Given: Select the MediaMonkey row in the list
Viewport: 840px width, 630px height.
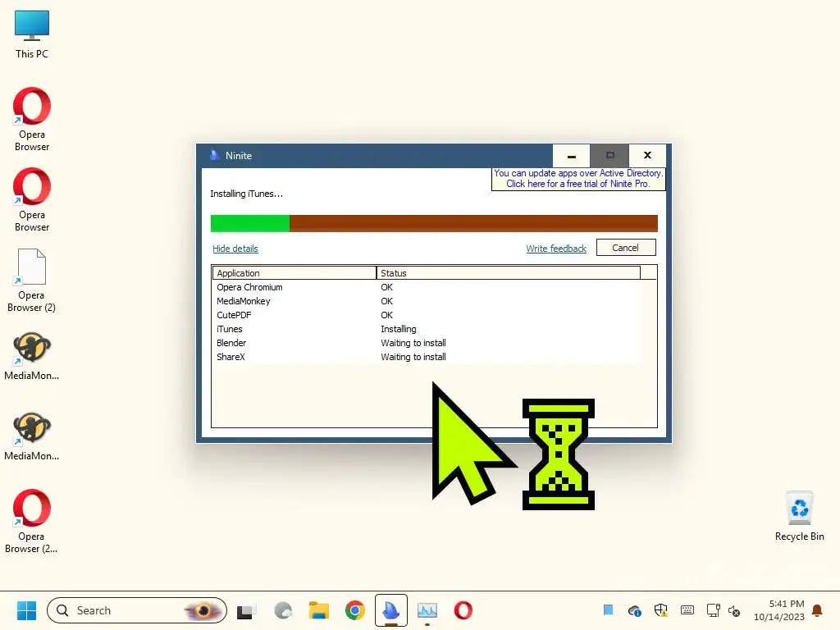Looking at the screenshot, I should coord(426,301).
